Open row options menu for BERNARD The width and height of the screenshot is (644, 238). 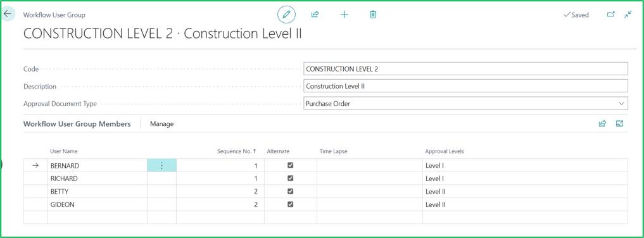[x=162, y=166]
